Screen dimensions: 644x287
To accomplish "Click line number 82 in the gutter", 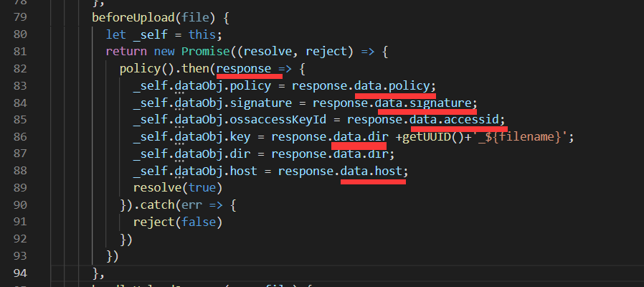I will (20, 69).
